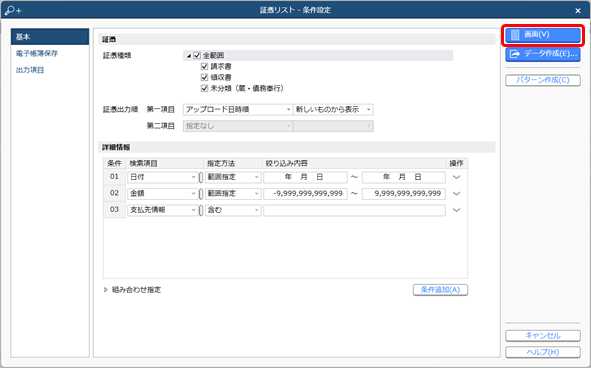Click row 02 operation chevron

456,194
